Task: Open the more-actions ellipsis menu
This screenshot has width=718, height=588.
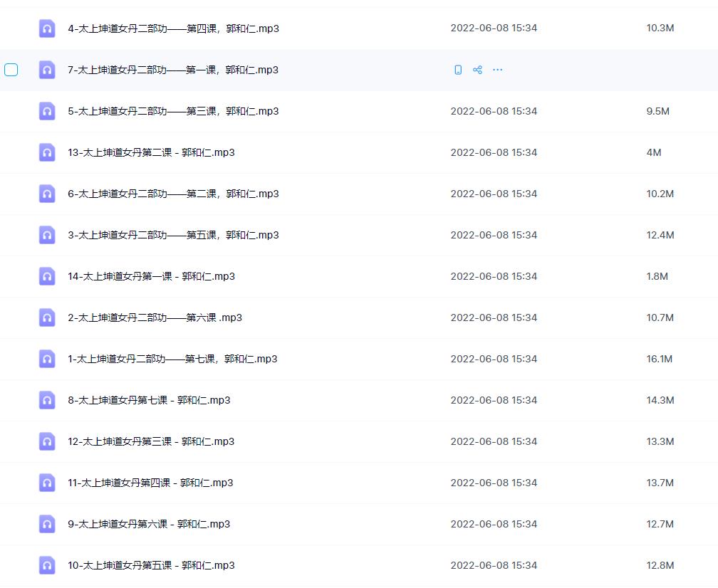Action: (497, 69)
